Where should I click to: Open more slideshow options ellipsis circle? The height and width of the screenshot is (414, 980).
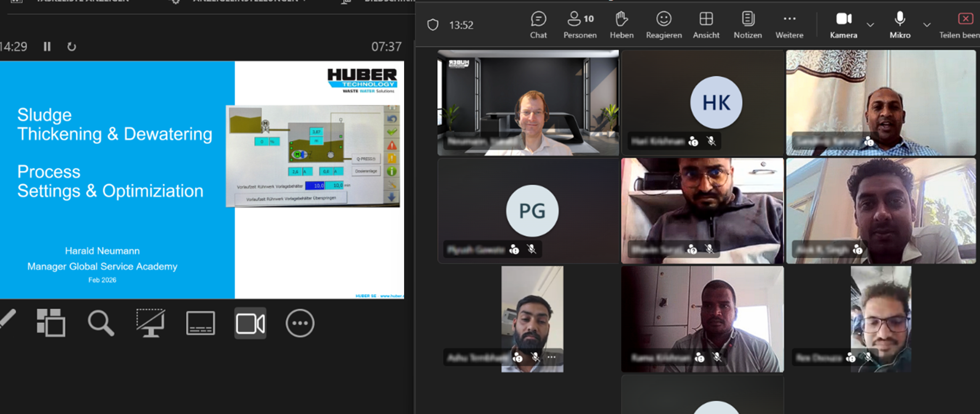point(300,323)
